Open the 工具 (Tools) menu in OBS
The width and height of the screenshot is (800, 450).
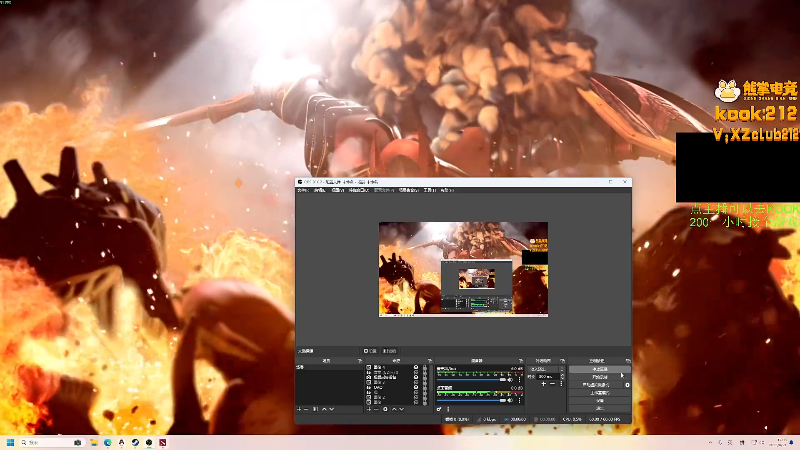tap(430, 190)
